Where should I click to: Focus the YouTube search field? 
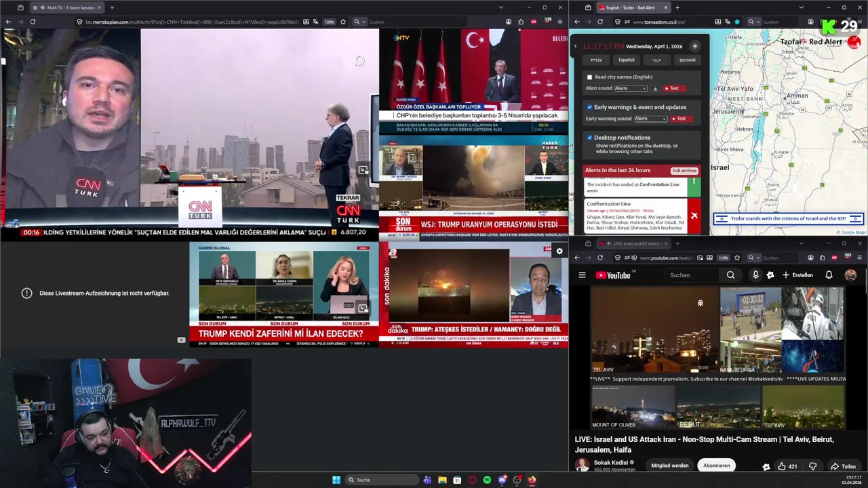point(692,275)
